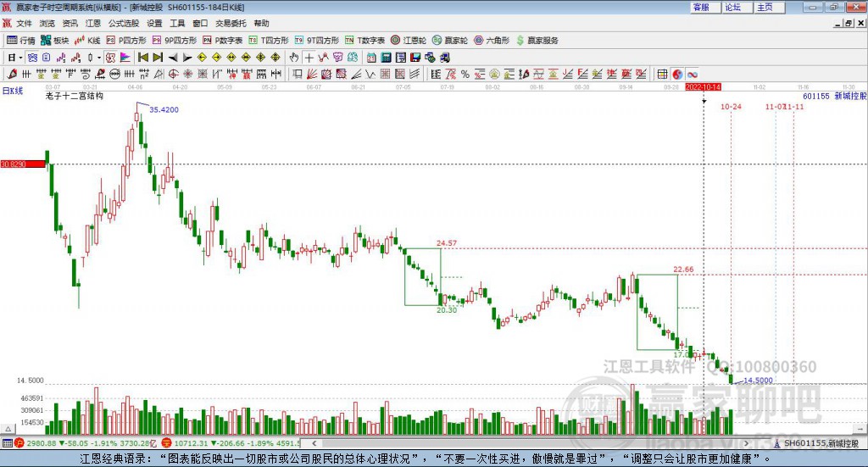Open the P数字表 tool
868x467 pixels.
pos(223,41)
